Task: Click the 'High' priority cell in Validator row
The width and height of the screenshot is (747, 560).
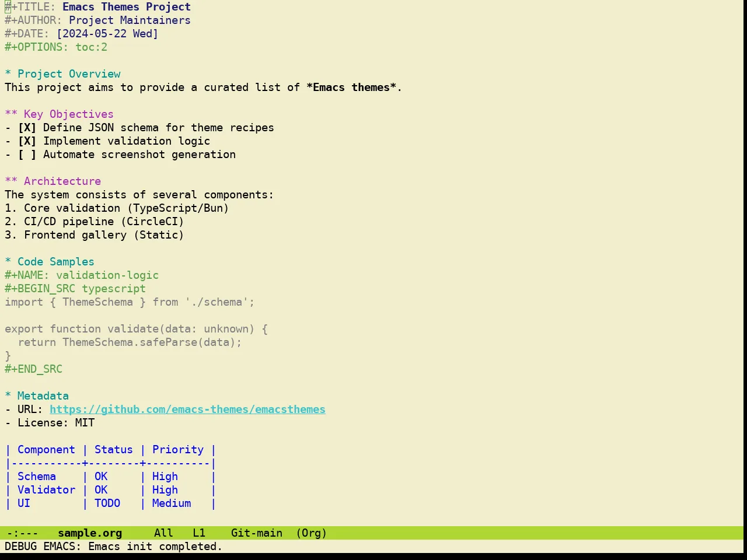Action: 165,490
